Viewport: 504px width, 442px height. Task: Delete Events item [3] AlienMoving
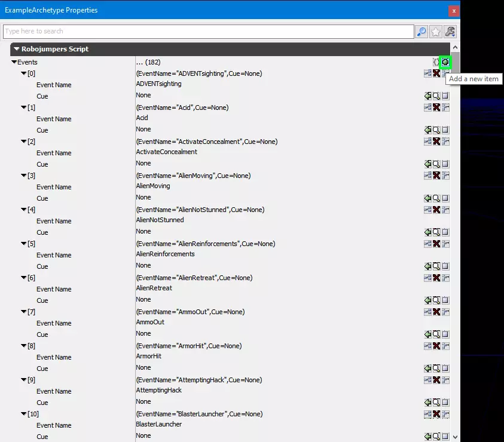pos(436,176)
